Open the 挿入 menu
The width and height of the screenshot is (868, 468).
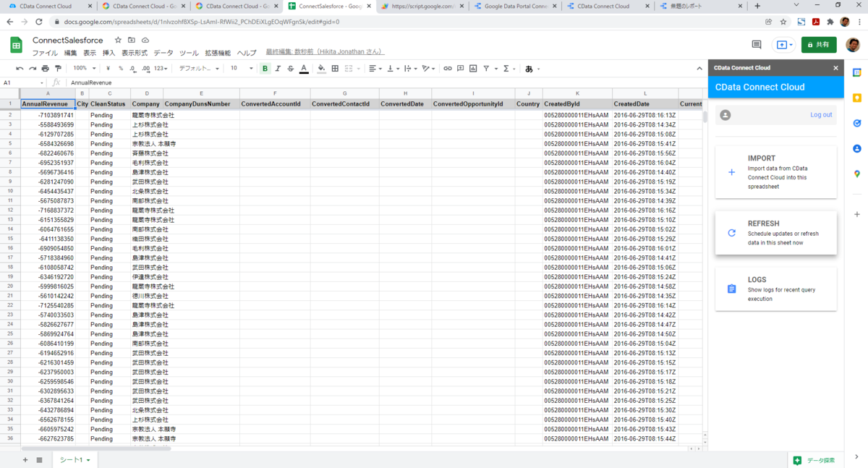click(109, 53)
